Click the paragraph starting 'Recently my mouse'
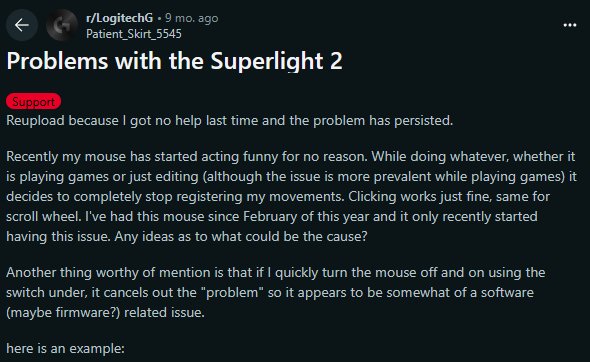The height and width of the screenshot is (362, 590). coord(291,196)
